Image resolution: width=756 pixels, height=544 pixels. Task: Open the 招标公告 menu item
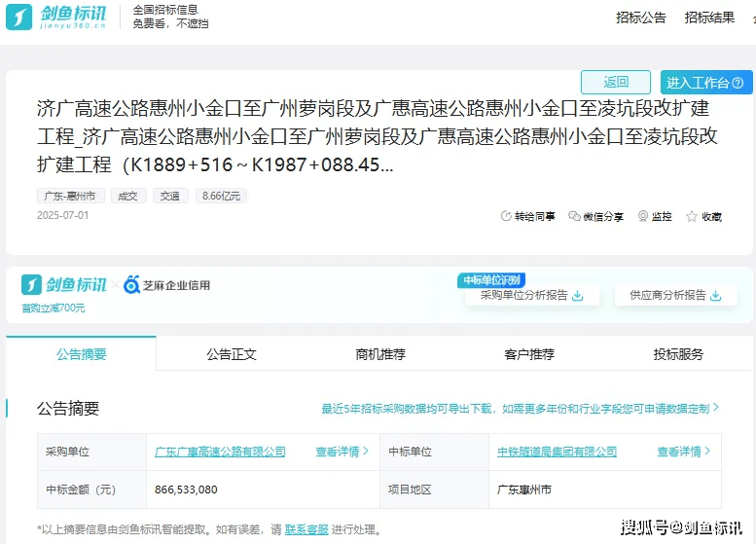(x=641, y=18)
